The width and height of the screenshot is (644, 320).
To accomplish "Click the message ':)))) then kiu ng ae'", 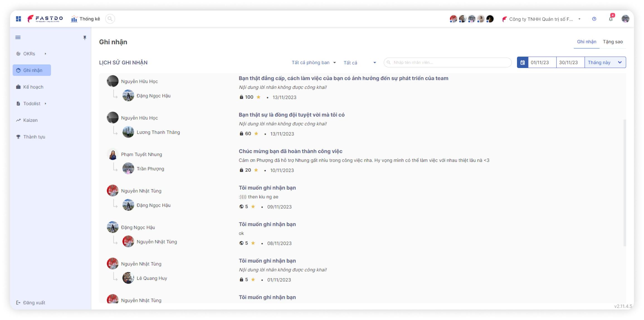I will pyautogui.click(x=258, y=197).
